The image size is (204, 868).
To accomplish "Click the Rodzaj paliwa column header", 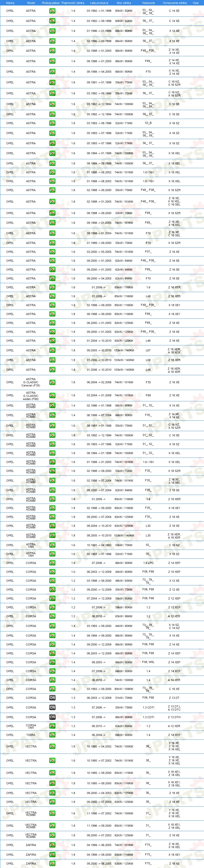I will tap(51, 3).
